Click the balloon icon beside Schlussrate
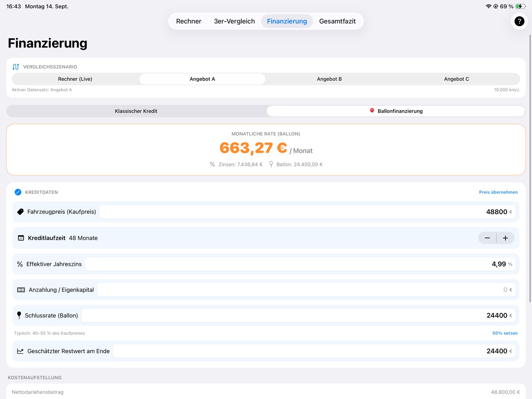The image size is (532, 399). click(19, 315)
